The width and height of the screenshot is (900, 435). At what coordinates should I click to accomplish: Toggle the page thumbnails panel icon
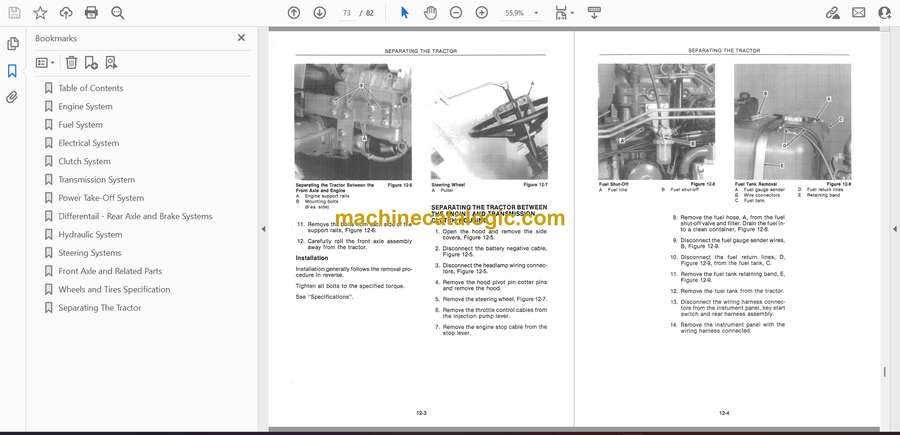[12, 44]
